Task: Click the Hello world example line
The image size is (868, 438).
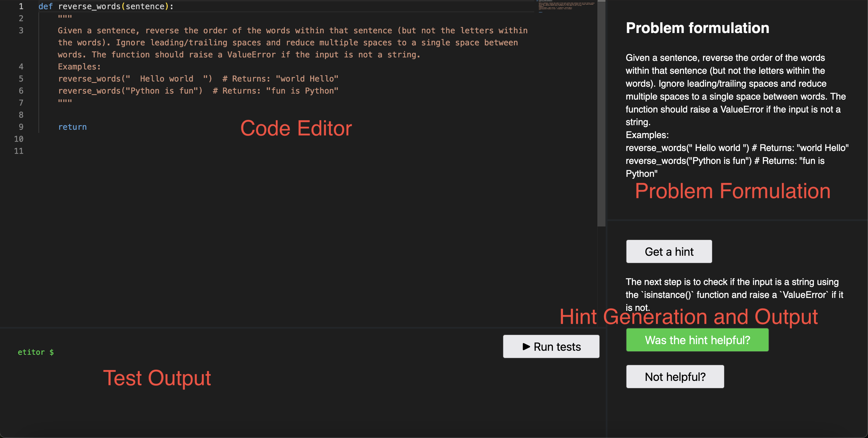Action: click(198, 79)
